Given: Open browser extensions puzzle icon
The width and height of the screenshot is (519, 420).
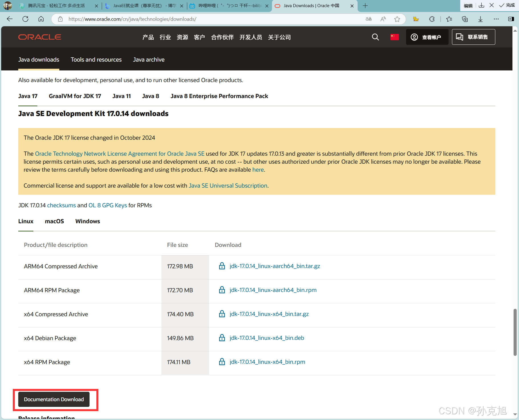Looking at the screenshot, I should [432, 19].
